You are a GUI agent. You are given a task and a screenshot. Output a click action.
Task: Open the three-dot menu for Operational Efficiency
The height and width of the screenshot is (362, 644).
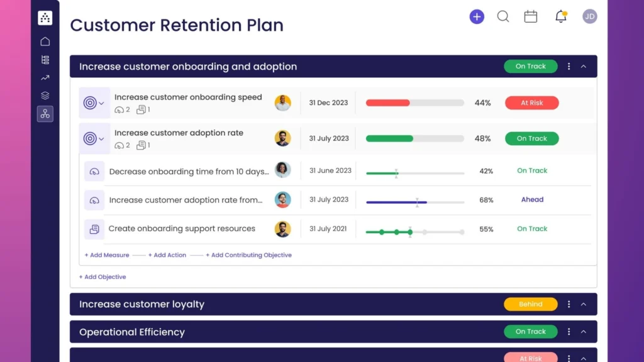(x=569, y=331)
